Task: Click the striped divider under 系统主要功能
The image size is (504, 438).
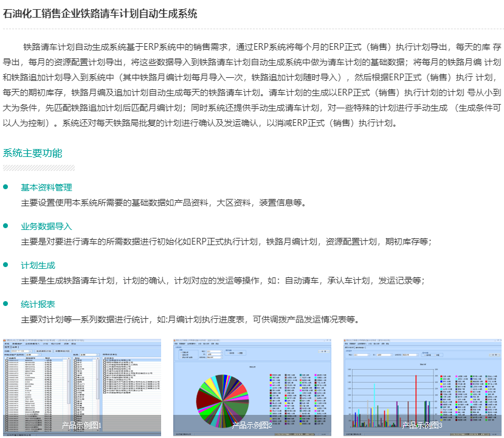Action: coord(39,167)
